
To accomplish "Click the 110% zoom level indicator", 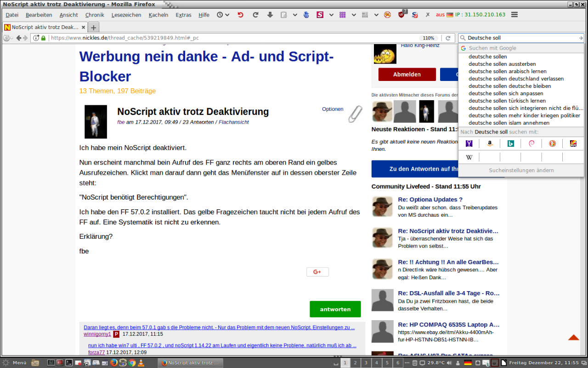I will point(429,38).
